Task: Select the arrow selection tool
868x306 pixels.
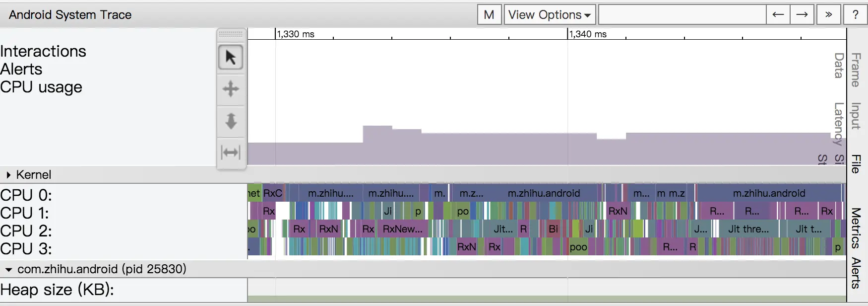Action: [x=231, y=58]
